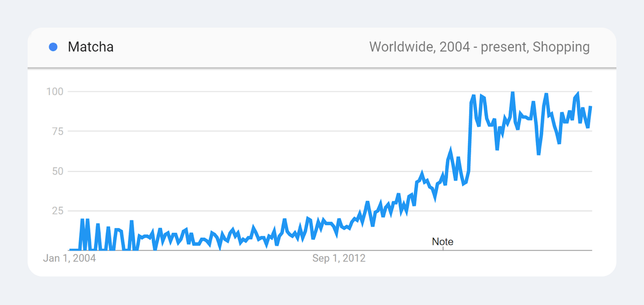The height and width of the screenshot is (305, 644).
Task: Click the Jan 1, 2004 date label
Action: [x=69, y=258]
